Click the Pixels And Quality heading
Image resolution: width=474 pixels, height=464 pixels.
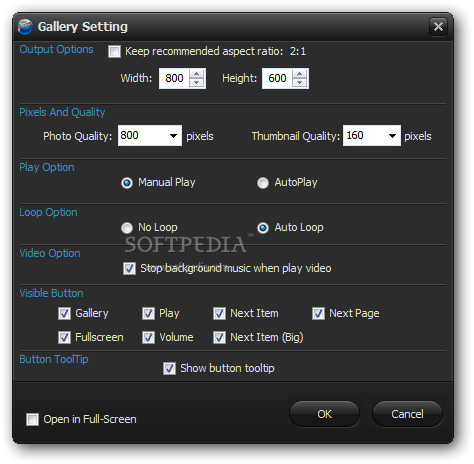(x=62, y=112)
